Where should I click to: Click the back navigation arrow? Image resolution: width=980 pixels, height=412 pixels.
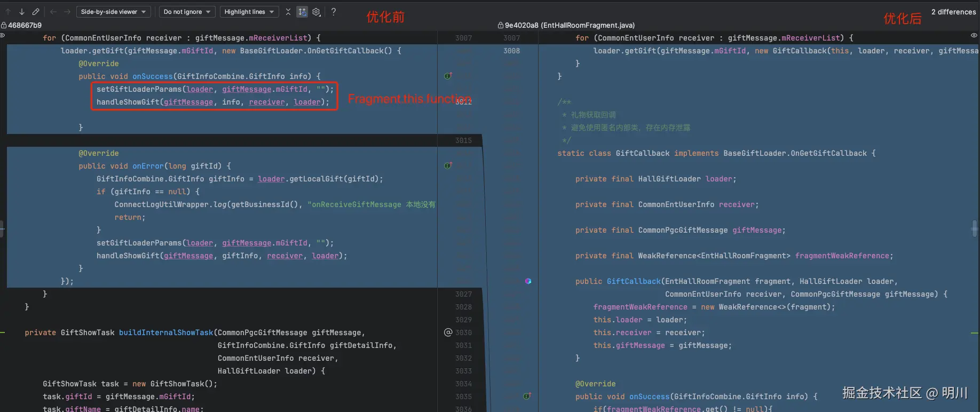(53, 12)
